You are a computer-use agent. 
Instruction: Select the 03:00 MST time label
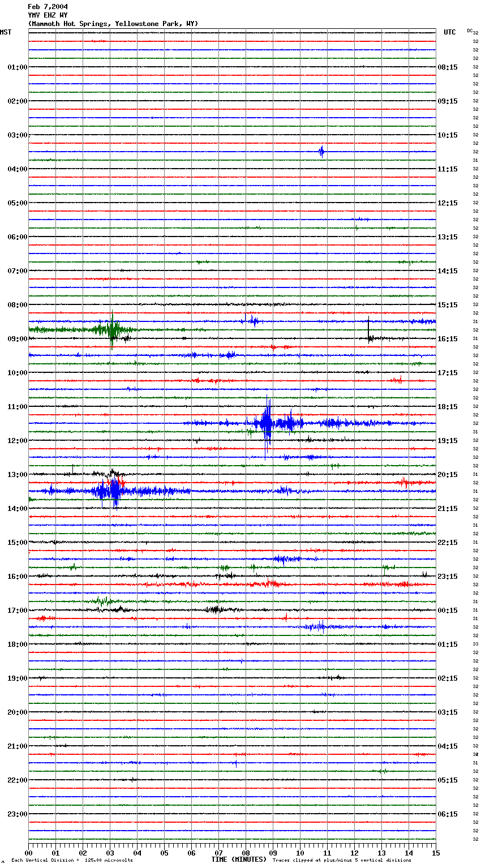click(18, 135)
